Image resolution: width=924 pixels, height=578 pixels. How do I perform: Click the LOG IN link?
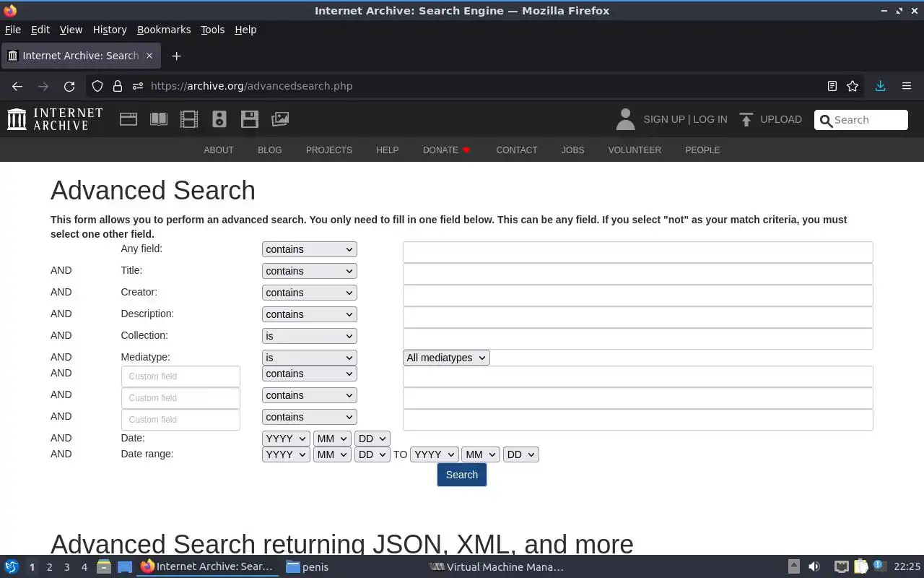[x=710, y=119]
